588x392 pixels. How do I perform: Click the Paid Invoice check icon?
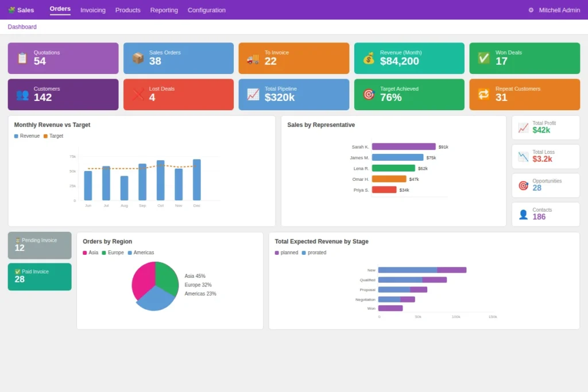(x=18, y=271)
